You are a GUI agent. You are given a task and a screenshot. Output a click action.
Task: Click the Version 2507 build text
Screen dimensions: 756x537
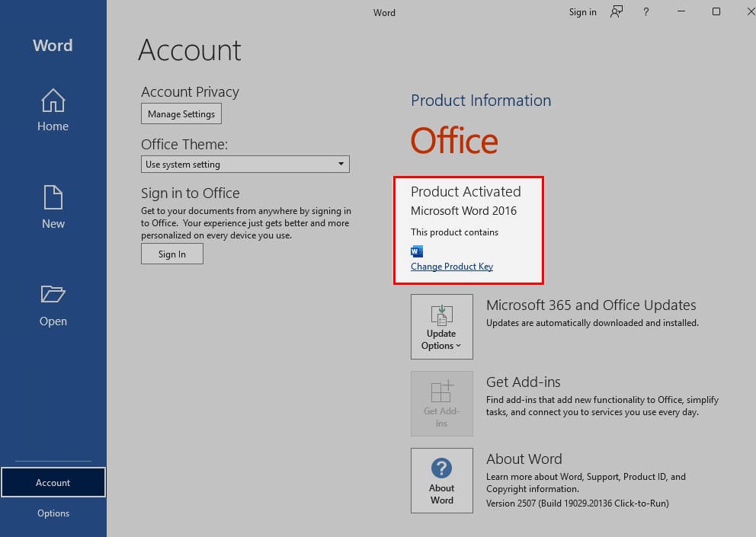coord(577,503)
